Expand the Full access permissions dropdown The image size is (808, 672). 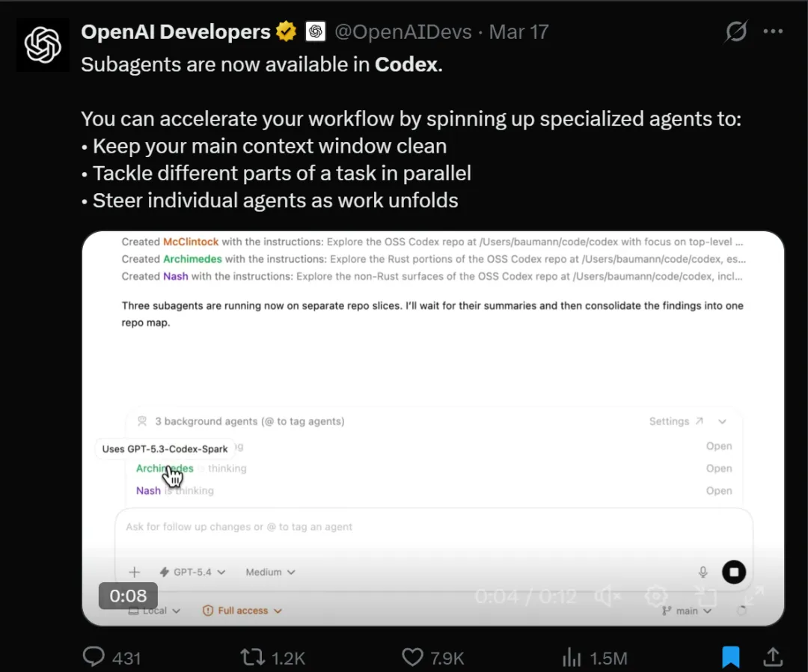[x=242, y=611]
